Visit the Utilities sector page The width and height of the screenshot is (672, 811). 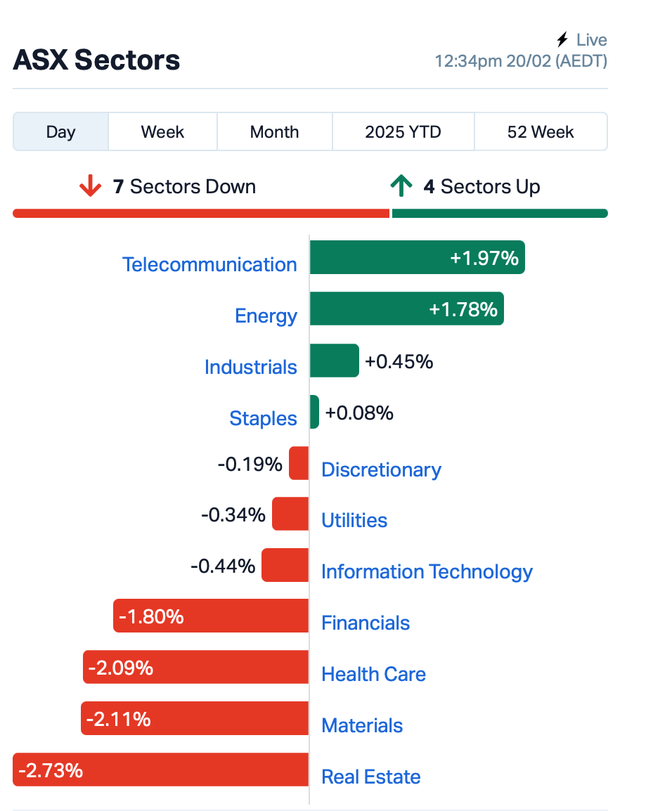coord(354,520)
